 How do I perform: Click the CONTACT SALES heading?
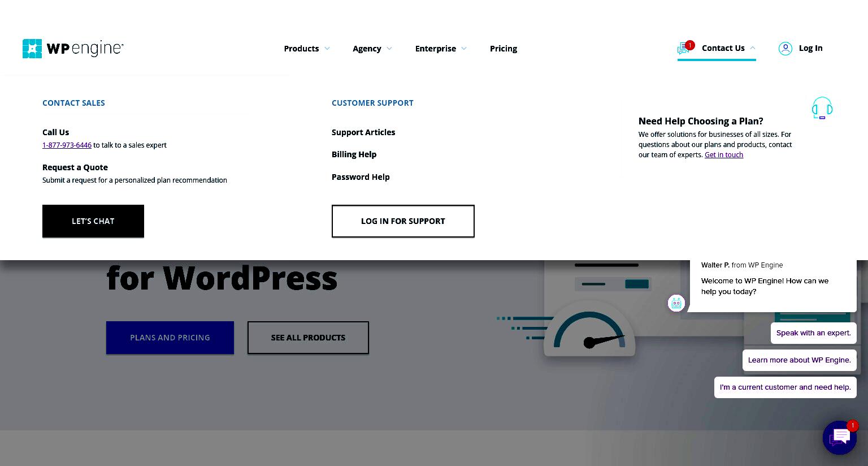pos(73,103)
